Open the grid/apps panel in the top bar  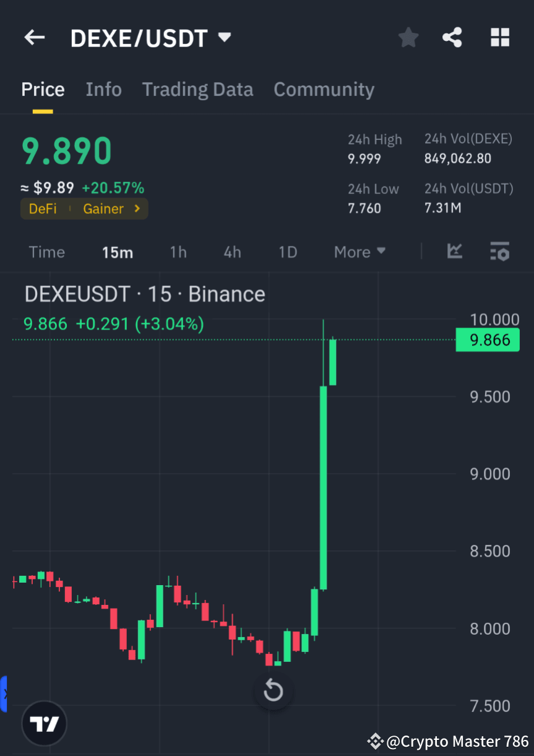click(x=499, y=37)
